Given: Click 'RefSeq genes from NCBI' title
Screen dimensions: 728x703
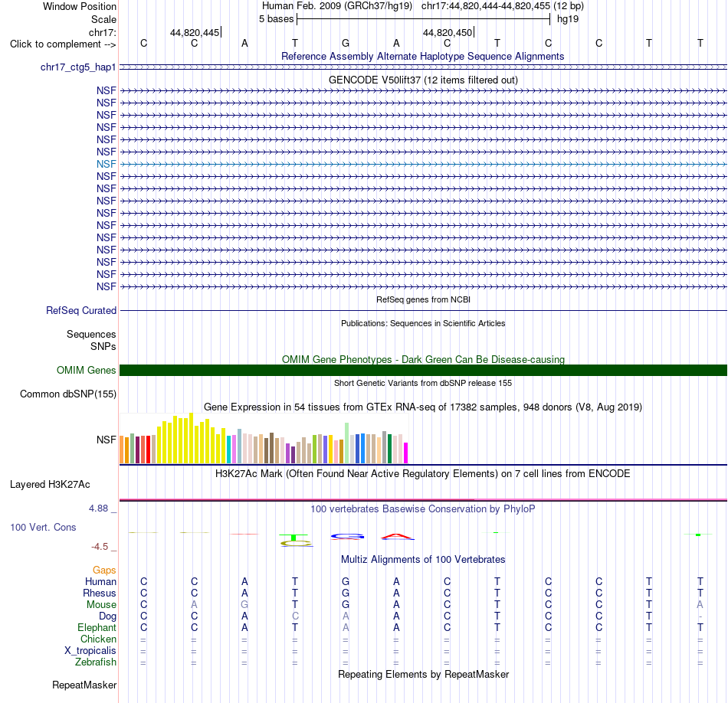Looking at the screenshot, I should (x=424, y=299).
